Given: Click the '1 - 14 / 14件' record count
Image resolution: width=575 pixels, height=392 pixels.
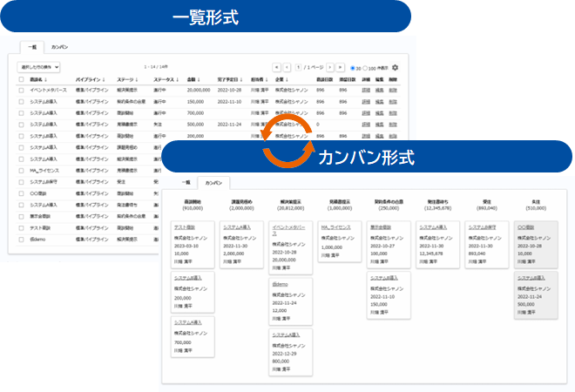Looking at the screenshot, I should click(156, 67).
